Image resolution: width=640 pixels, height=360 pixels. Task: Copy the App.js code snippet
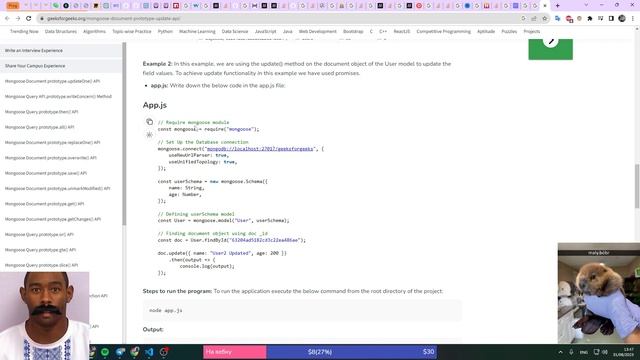pyautogui.click(x=149, y=122)
